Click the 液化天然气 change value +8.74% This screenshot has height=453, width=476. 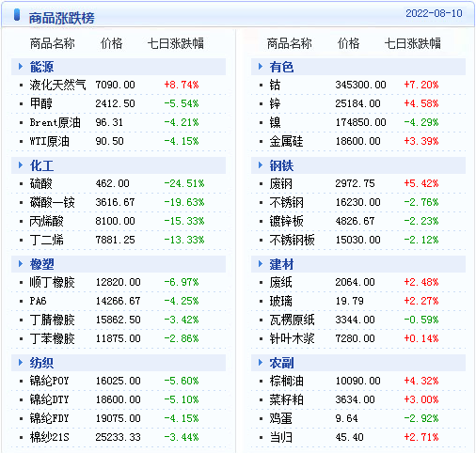182,85
